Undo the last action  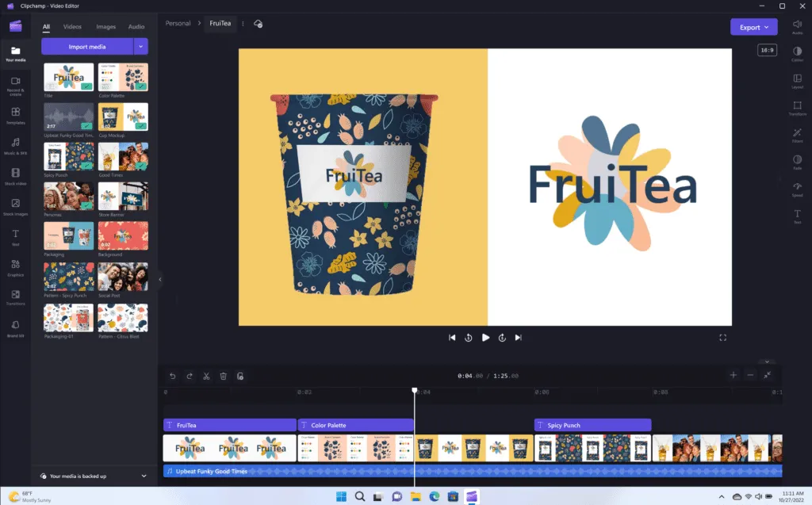172,376
